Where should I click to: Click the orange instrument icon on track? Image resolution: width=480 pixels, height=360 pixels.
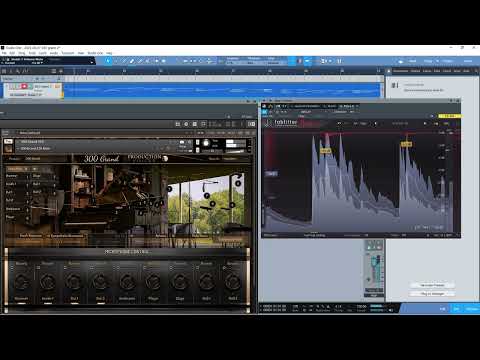click(57, 86)
